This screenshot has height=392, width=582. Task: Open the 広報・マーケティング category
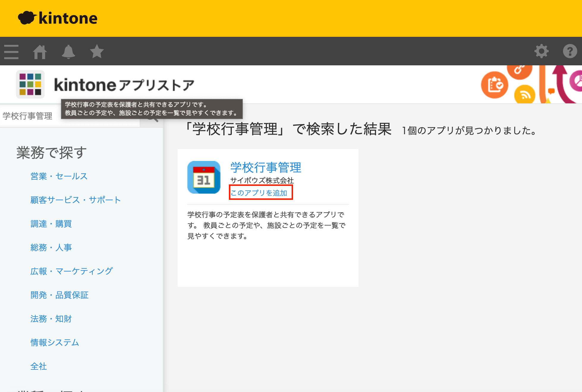tap(72, 271)
